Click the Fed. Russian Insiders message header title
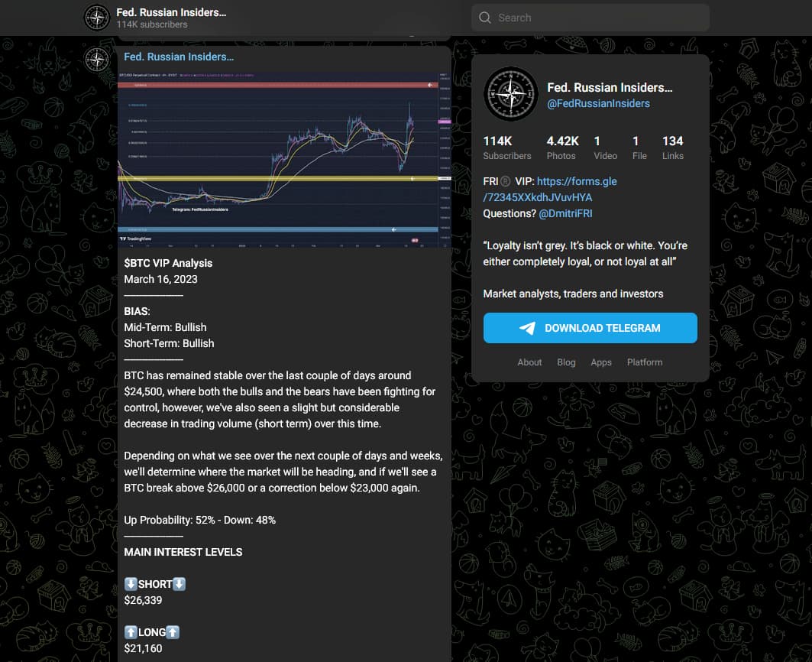Screen dimensions: 812x662 point(178,56)
